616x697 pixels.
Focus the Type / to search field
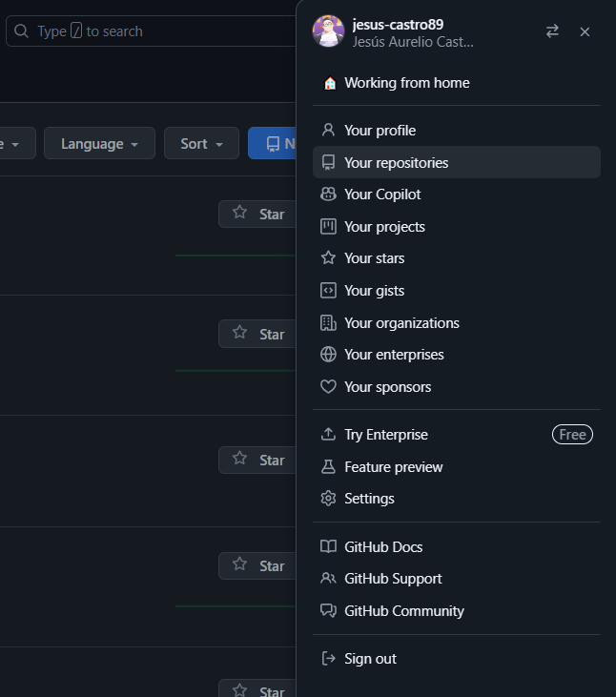151,31
